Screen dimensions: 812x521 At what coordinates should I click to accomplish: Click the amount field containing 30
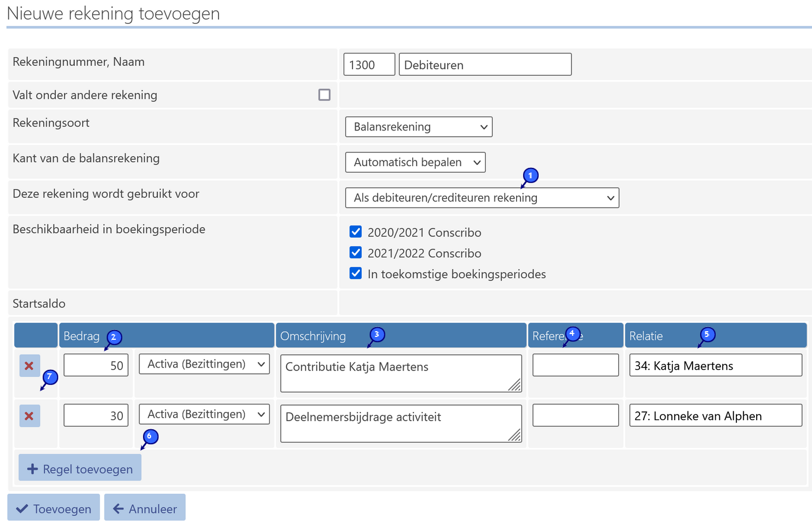96,415
